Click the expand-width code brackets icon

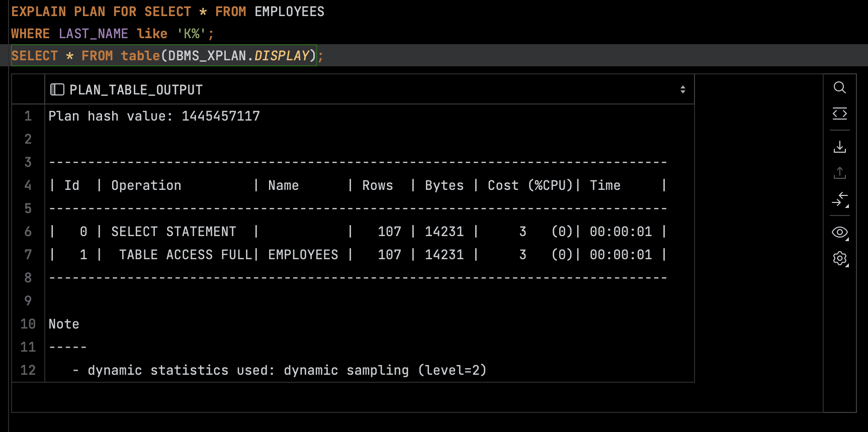click(839, 114)
